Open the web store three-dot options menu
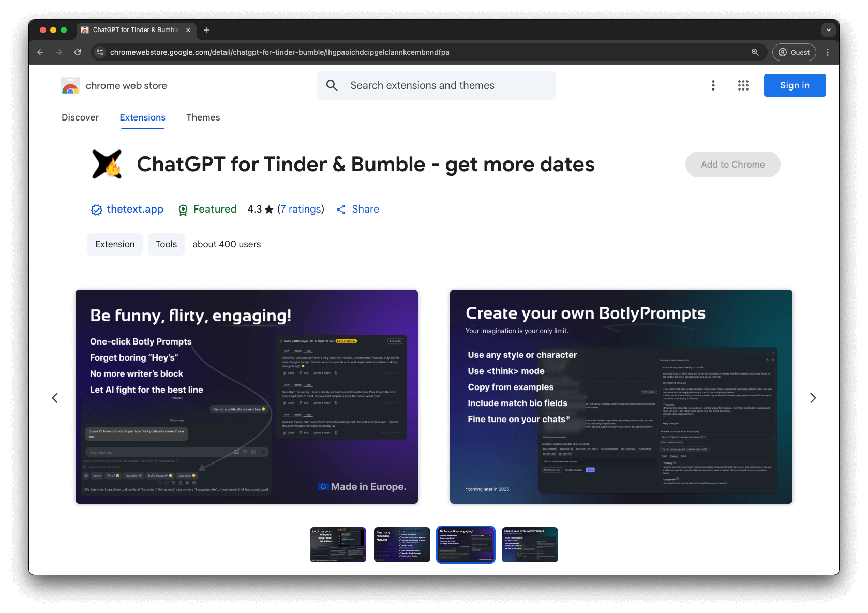The image size is (868, 613). pos(713,86)
